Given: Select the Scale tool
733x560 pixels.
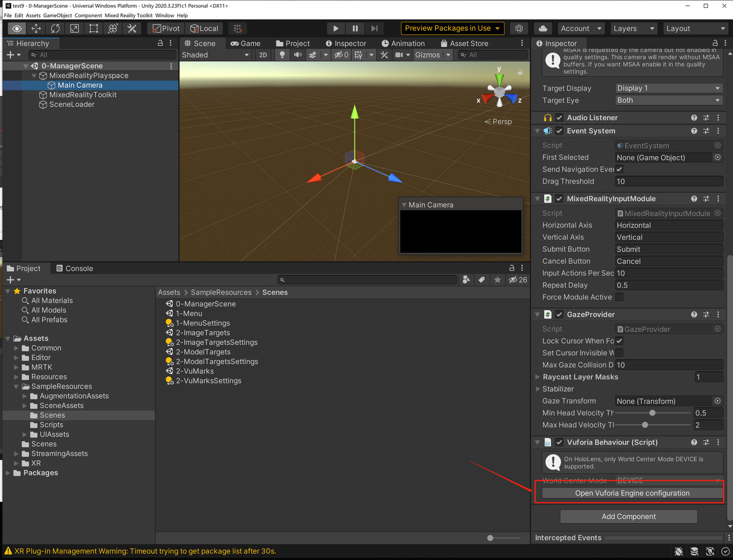Looking at the screenshot, I should point(74,28).
